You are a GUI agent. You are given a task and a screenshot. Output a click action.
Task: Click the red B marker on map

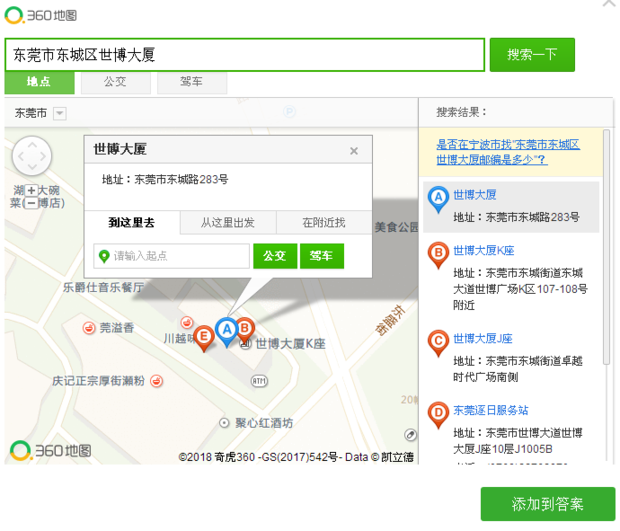pyautogui.click(x=245, y=330)
